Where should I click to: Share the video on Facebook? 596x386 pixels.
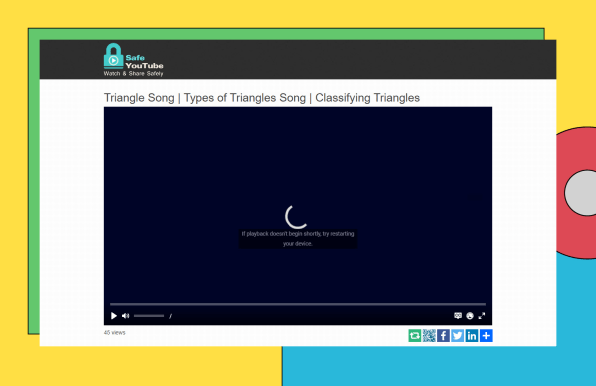pyautogui.click(x=443, y=335)
